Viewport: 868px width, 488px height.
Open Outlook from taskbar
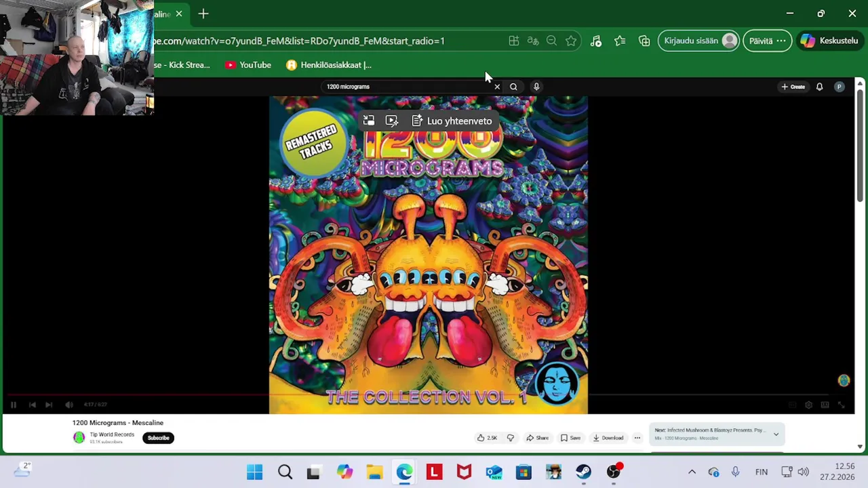(494, 472)
